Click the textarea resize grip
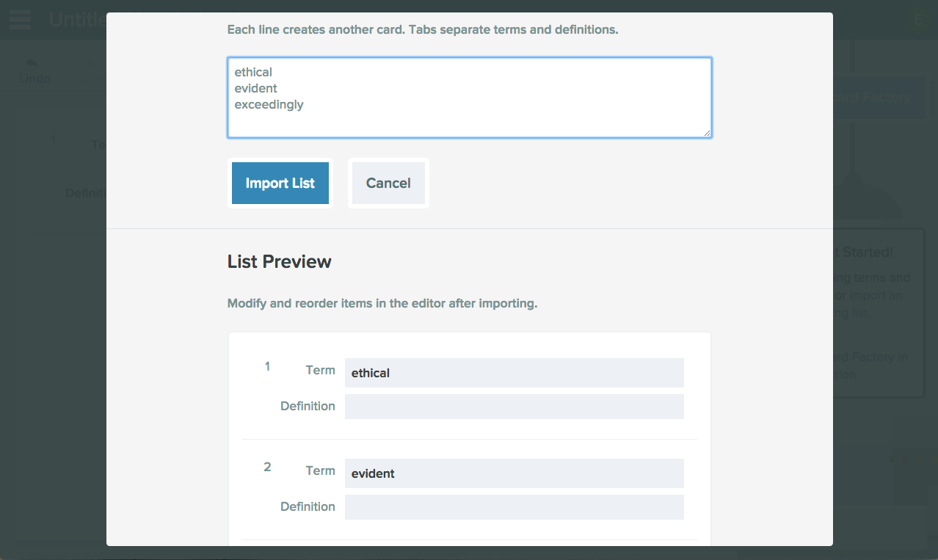This screenshot has height=560, width=938. 707,134
